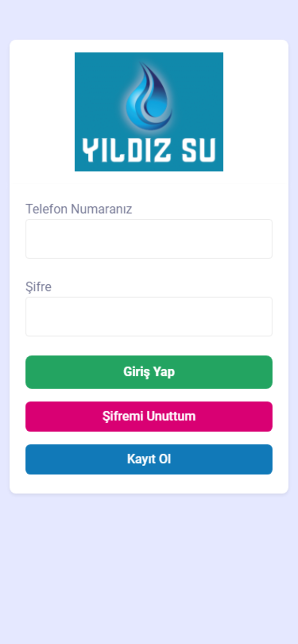The height and width of the screenshot is (644, 298).
Task: Sign in using the green button
Action: click(x=149, y=372)
